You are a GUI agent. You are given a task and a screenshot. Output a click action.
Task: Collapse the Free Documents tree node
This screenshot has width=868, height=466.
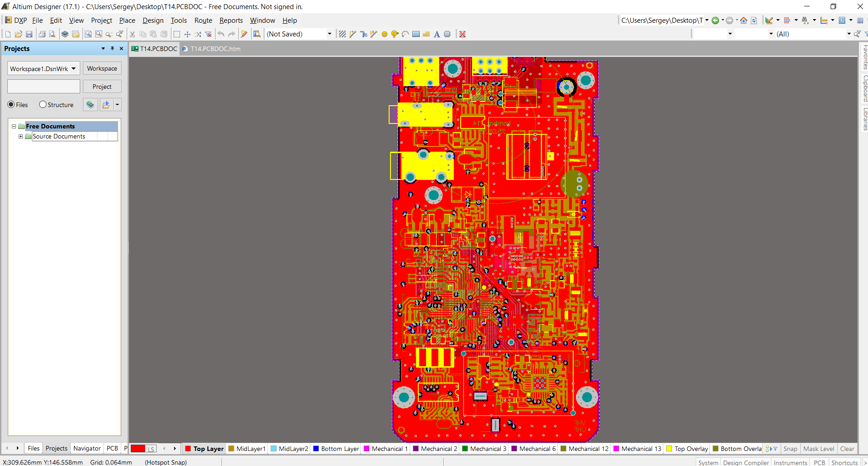(14, 126)
